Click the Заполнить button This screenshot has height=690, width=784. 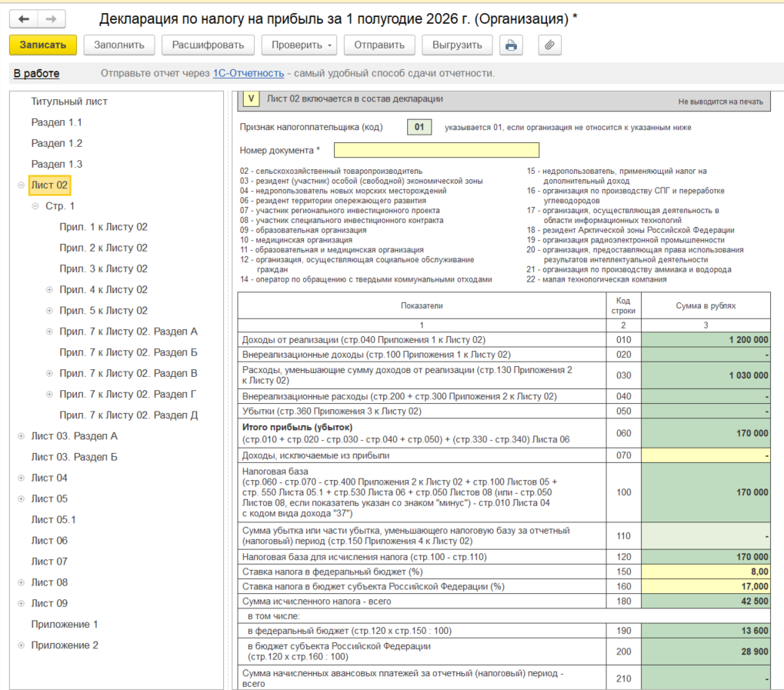tap(119, 45)
